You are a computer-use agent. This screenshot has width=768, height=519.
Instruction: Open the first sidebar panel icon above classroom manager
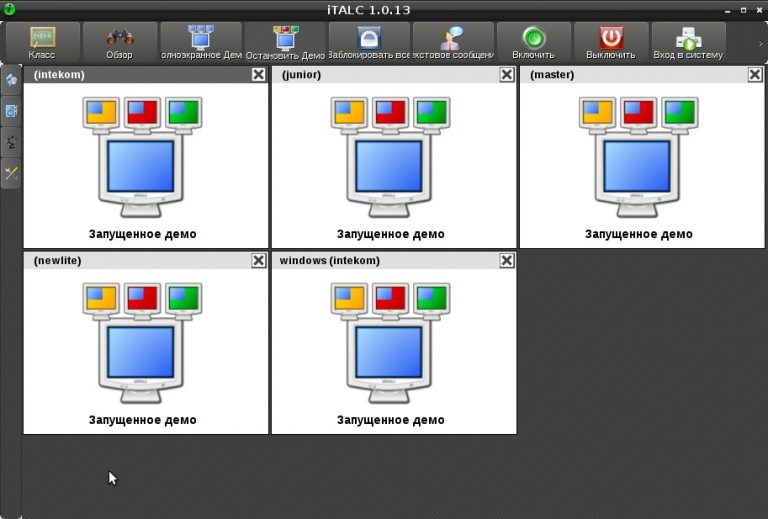(11, 79)
